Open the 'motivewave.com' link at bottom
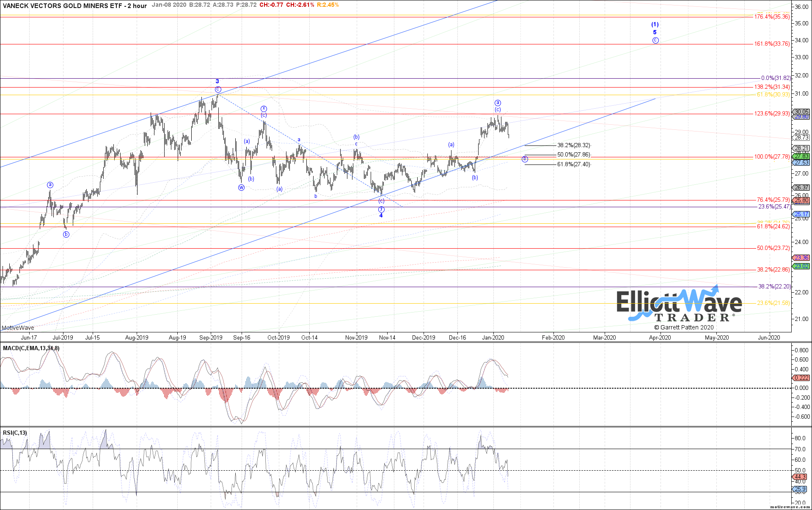This screenshot has height=510, width=812. 790,507
